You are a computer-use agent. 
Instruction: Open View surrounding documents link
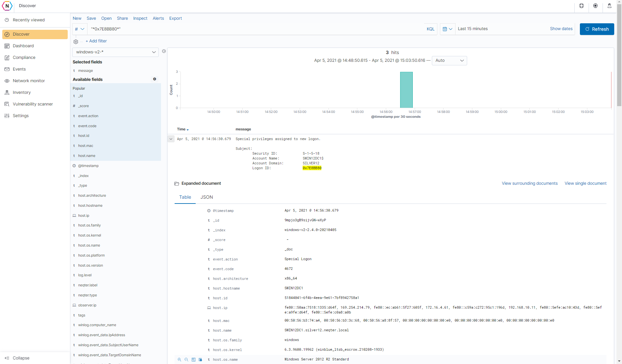point(530,183)
